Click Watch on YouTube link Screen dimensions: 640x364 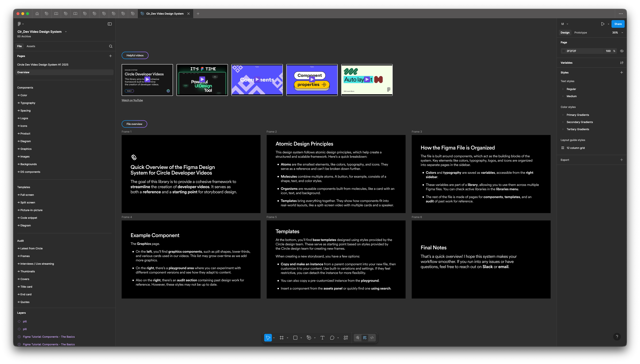point(132,101)
